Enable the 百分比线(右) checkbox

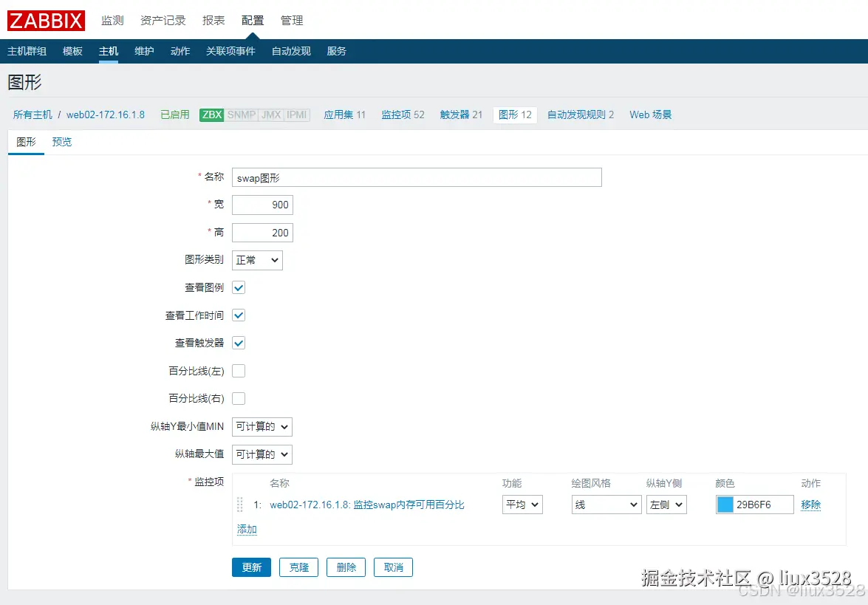[238, 398]
